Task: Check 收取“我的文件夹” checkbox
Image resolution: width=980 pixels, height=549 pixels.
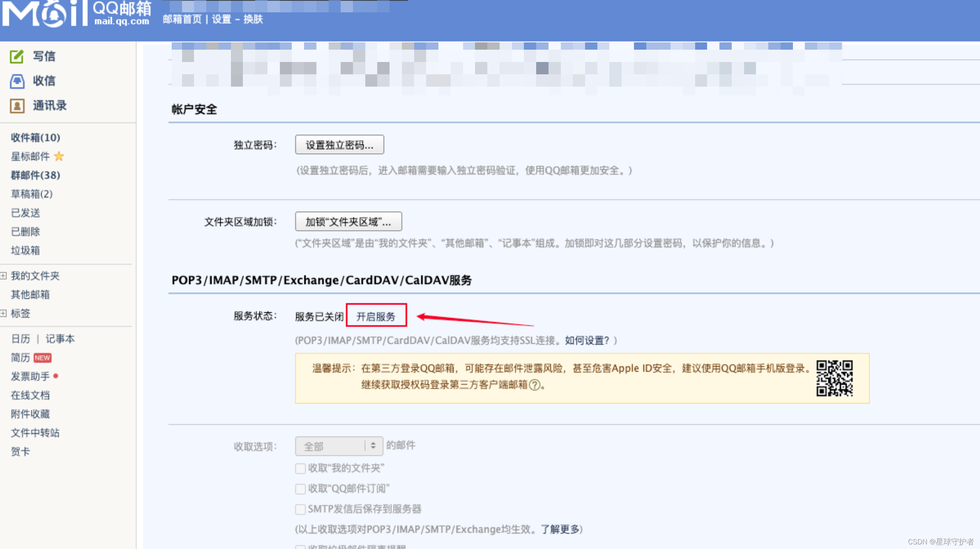Action: 300,468
